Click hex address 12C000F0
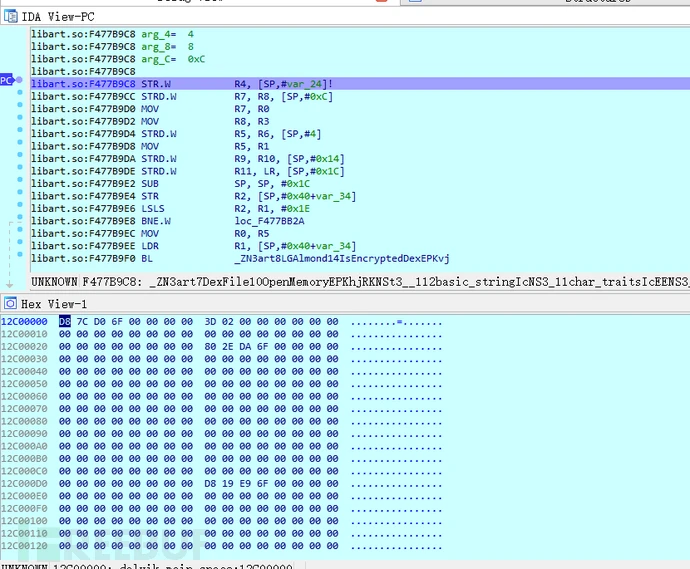690x569 pixels. (24, 509)
